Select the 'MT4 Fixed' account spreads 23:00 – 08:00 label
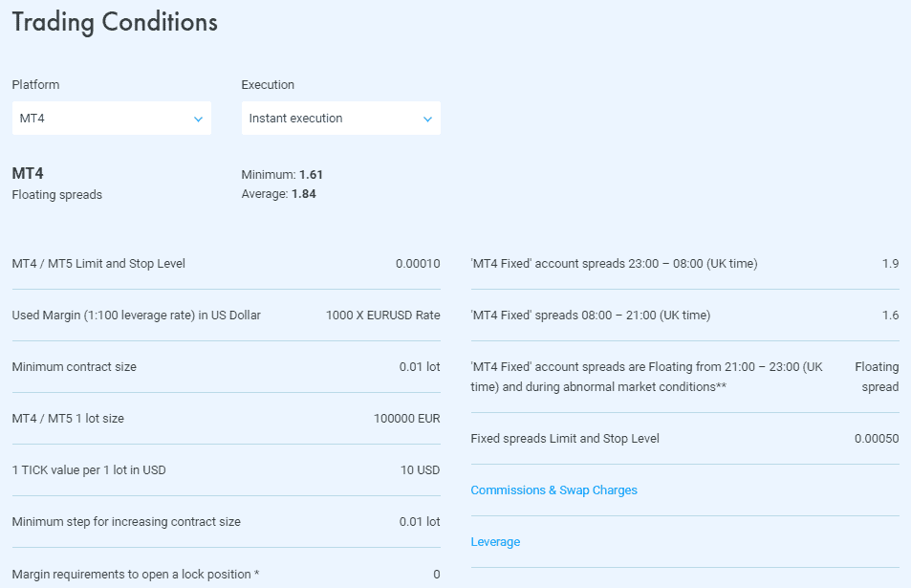The width and height of the screenshot is (911, 588). [614, 264]
